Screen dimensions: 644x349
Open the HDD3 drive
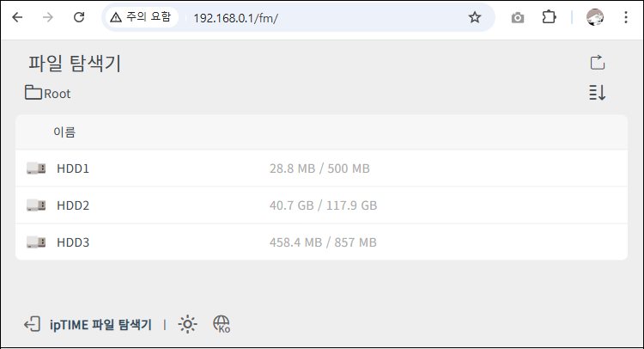(321, 242)
